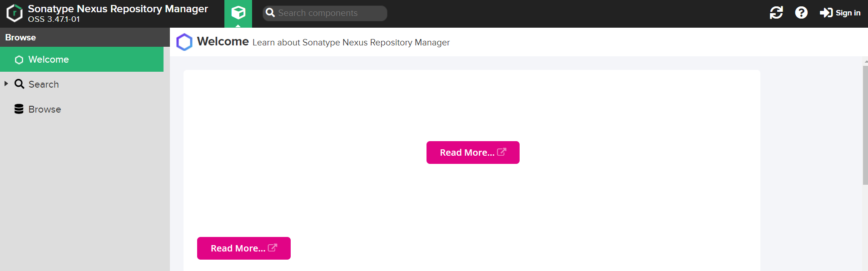The image size is (868, 271).
Task: Expand the Search tree node arrow
Action: click(6, 84)
